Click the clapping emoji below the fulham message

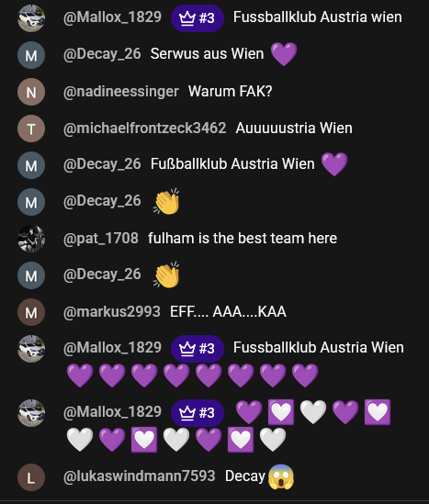(x=166, y=274)
